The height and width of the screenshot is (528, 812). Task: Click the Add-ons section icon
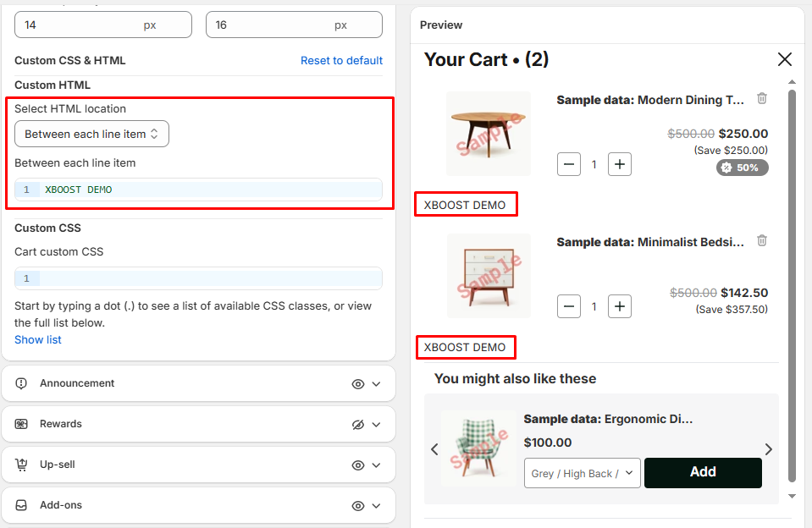tap(22, 505)
